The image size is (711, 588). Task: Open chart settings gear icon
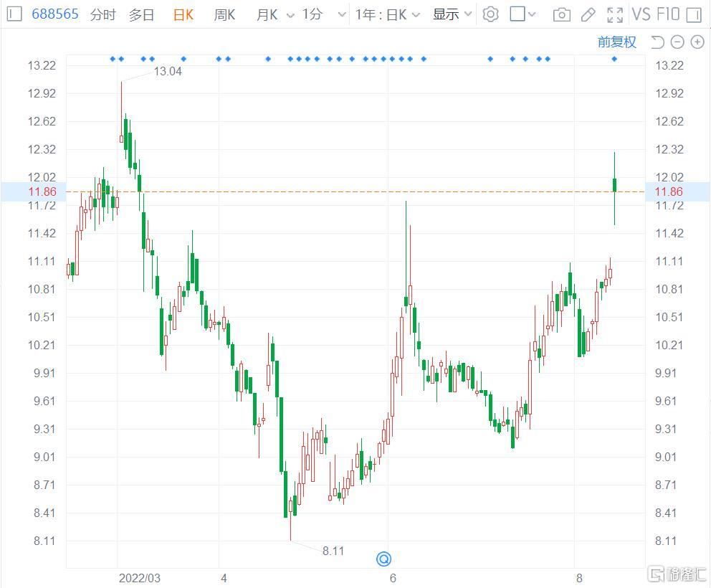[490, 14]
